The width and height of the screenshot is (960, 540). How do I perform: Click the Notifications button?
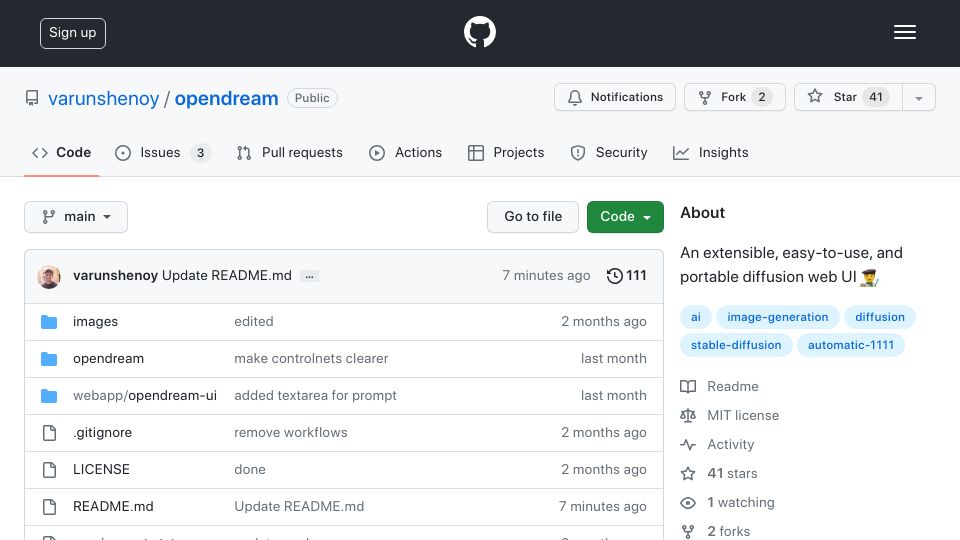coord(615,97)
